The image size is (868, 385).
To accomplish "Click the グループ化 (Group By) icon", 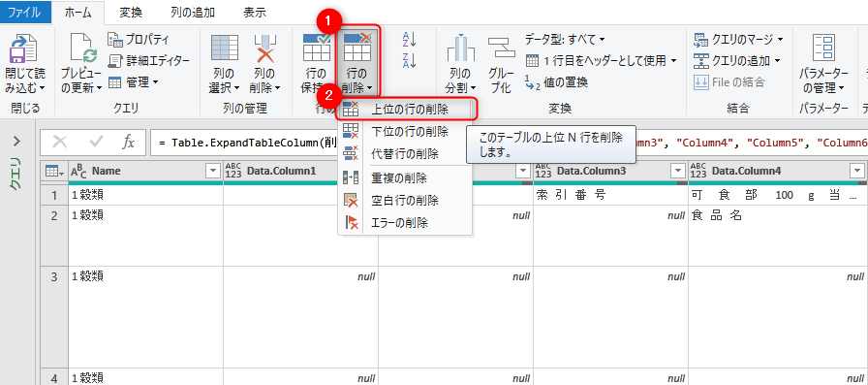I will (x=502, y=48).
